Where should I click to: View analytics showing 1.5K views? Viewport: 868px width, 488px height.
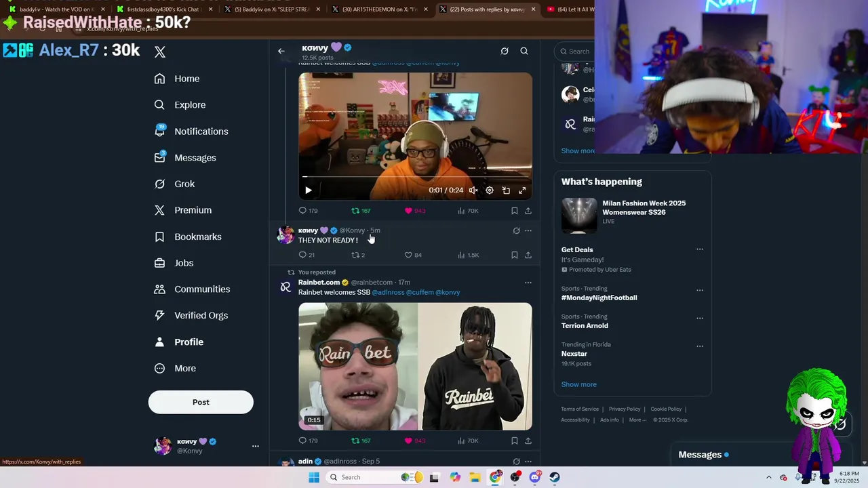pos(469,255)
